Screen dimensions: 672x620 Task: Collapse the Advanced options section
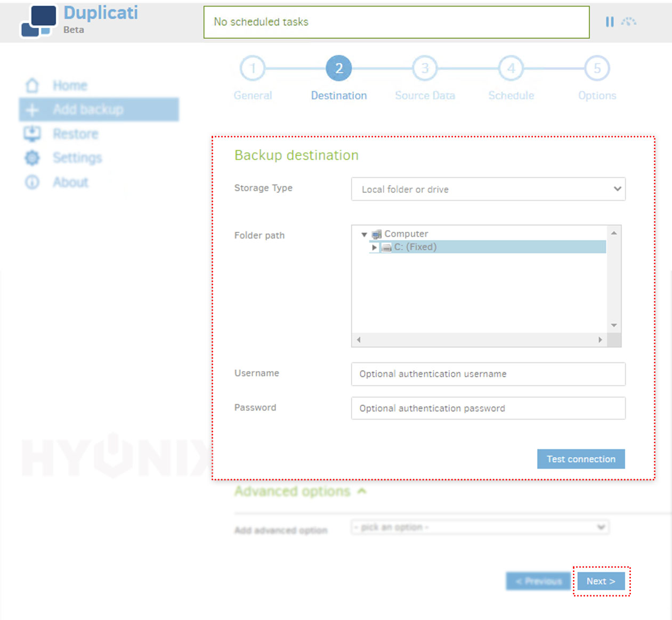tap(362, 491)
